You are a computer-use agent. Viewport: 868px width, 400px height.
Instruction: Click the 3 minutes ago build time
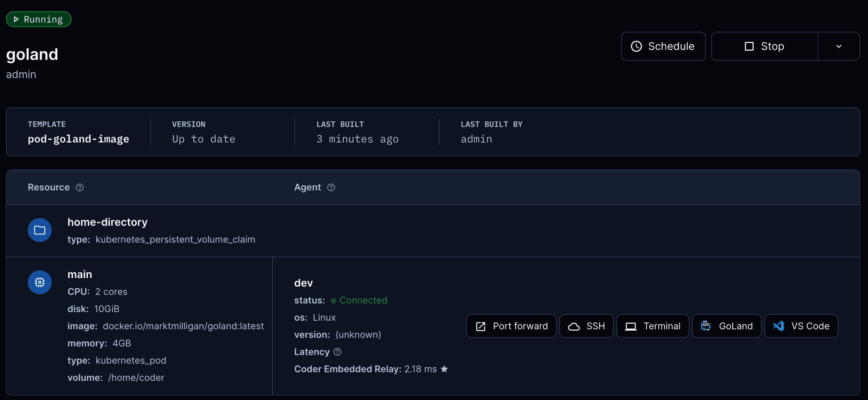point(357,139)
